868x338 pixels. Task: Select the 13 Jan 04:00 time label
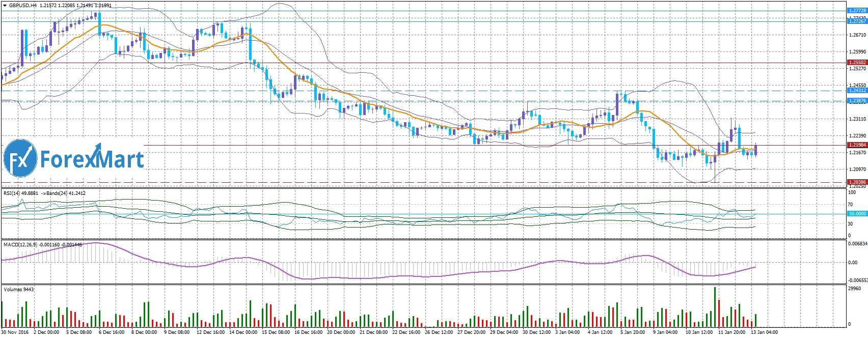(x=764, y=332)
